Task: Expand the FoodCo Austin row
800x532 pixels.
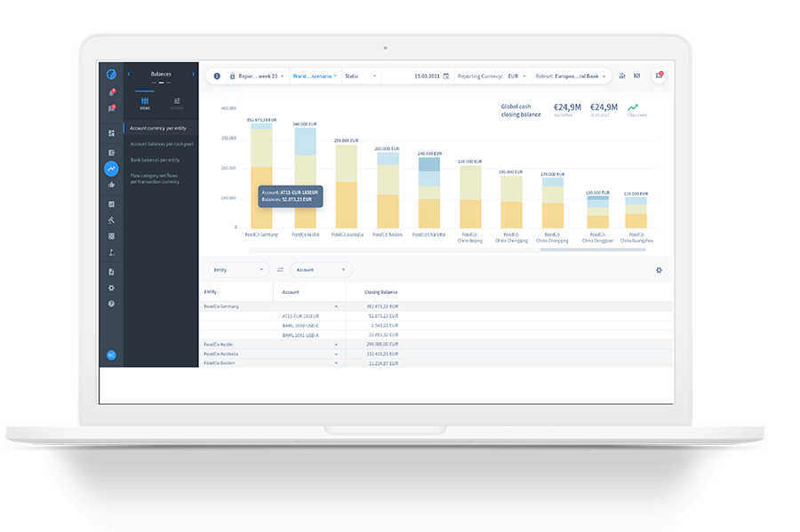Action: pyautogui.click(x=336, y=345)
